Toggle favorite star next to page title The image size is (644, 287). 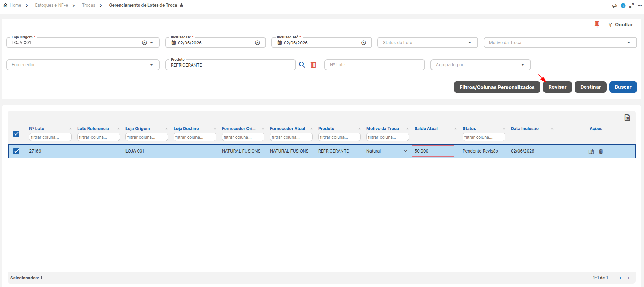coord(181,5)
